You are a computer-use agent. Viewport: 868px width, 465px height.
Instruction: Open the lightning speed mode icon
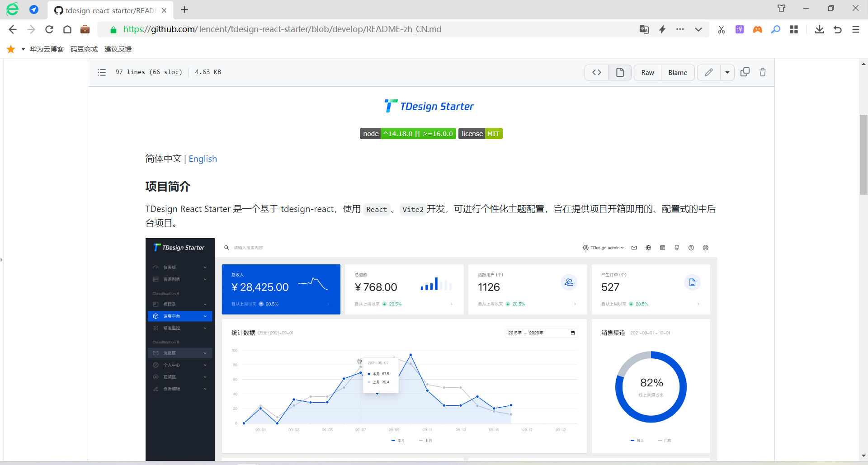[662, 29]
